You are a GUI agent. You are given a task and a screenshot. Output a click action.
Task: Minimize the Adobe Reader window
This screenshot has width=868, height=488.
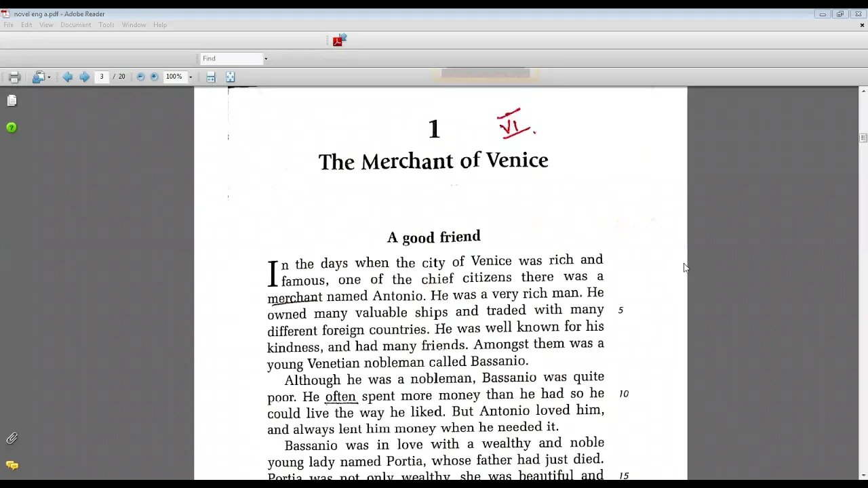click(823, 14)
